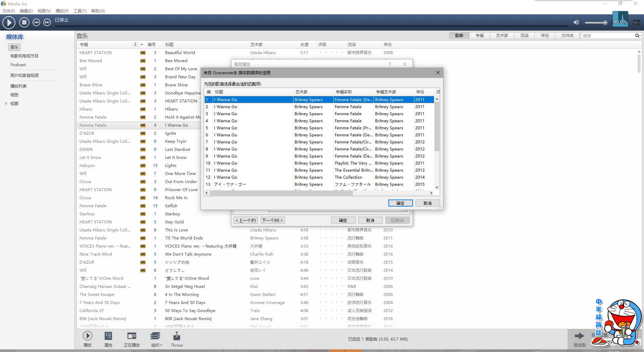Click into the search field
Viewport: 644px width, 352px height.
[x=608, y=36]
